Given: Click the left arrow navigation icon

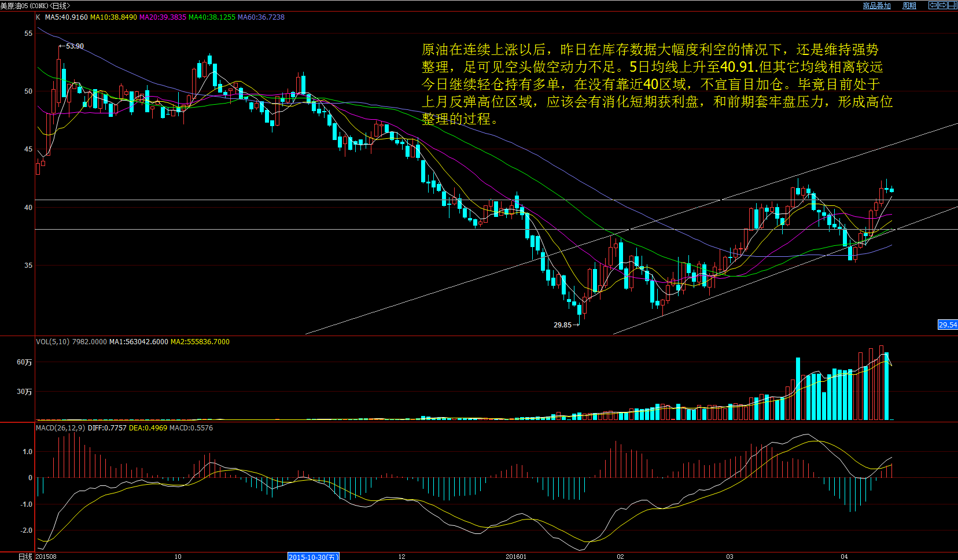Looking at the screenshot, I should click(933, 5).
